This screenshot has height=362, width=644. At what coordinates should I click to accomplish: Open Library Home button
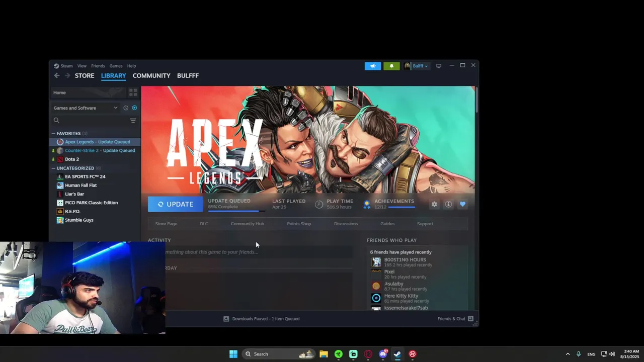tap(88, 93)
